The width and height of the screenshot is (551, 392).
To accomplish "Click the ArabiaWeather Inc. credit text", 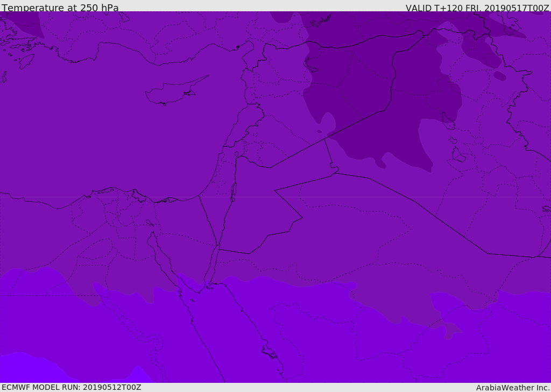I will [x=513, y=388].
